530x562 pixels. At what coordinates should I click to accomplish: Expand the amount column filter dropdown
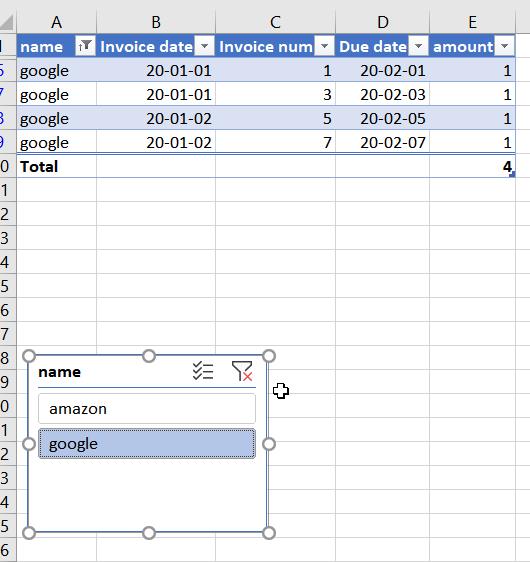click(x=505, y=46)
